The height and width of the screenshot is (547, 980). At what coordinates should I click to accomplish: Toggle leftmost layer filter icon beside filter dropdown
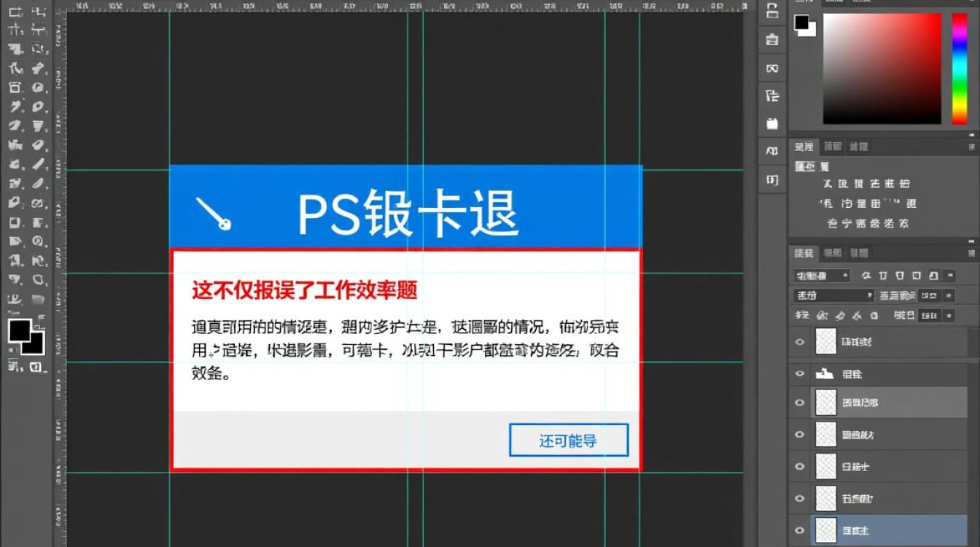tap(866, 276)
